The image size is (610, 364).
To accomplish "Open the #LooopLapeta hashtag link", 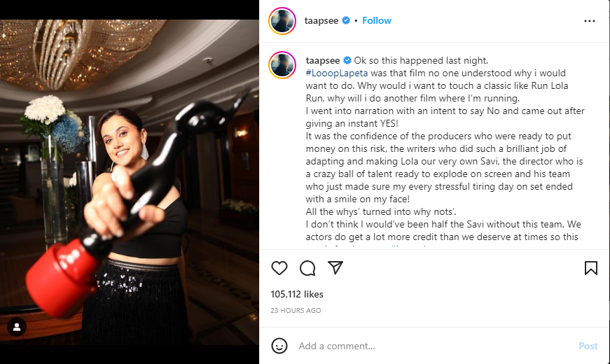I will [335, 73].
